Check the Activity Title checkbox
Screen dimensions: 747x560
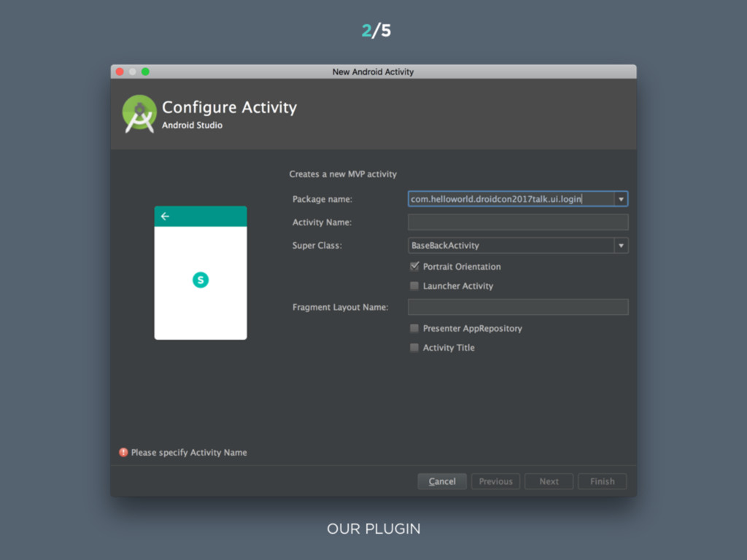tap(414, 348)
